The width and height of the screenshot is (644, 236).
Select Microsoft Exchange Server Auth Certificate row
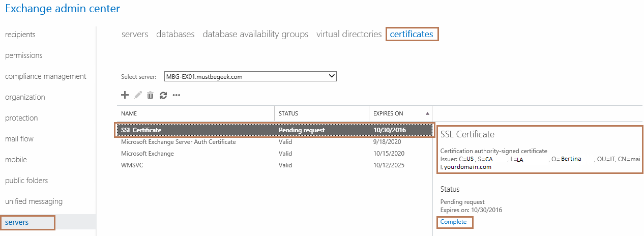275,142
